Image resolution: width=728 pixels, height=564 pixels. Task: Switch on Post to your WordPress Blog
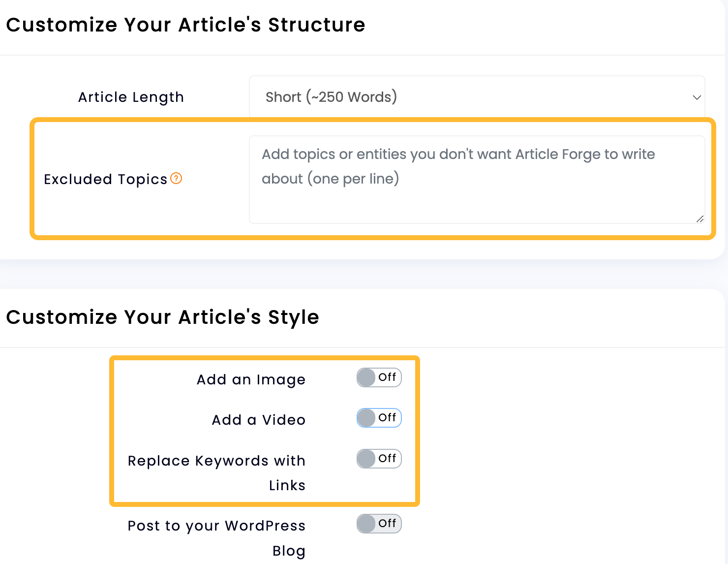click(379, 524)
